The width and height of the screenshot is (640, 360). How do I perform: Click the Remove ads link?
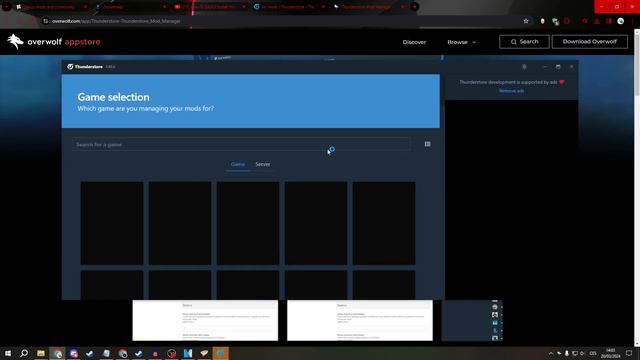click(511, 91)
